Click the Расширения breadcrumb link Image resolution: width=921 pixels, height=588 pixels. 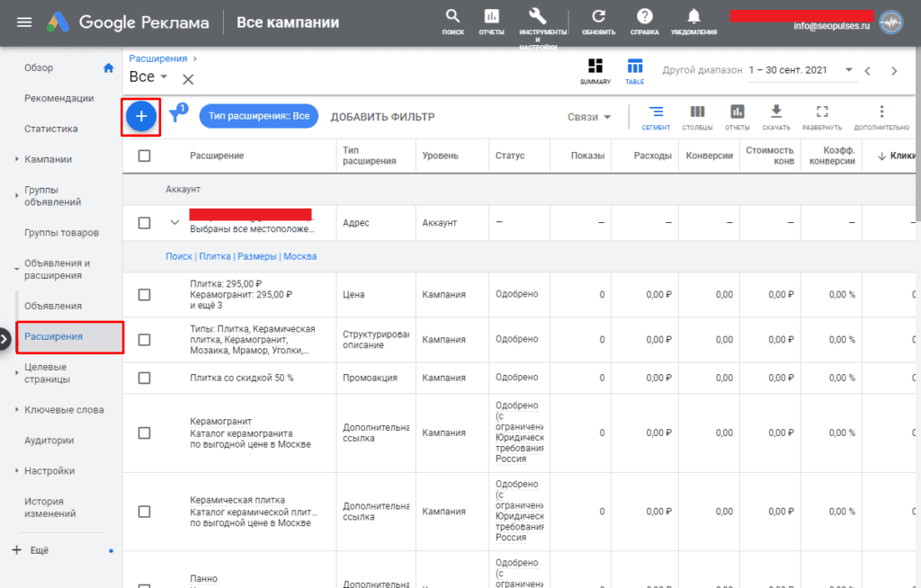point(158,58)
